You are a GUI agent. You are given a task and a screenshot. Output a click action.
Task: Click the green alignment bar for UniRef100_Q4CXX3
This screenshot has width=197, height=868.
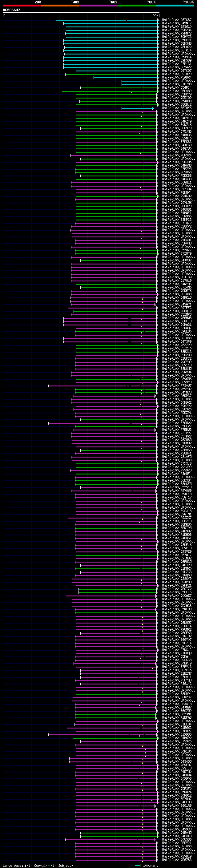coord(119,836)
